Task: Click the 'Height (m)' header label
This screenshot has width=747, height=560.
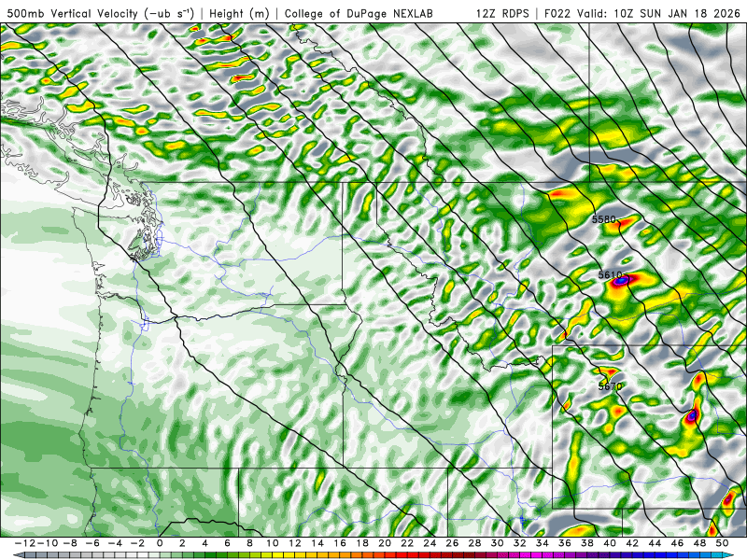Action: [x=239, y=13]
